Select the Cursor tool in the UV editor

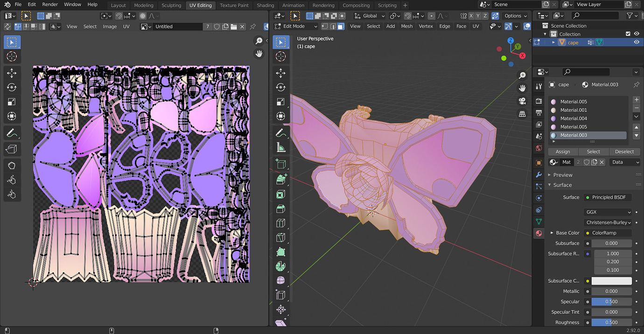[12, 56]
